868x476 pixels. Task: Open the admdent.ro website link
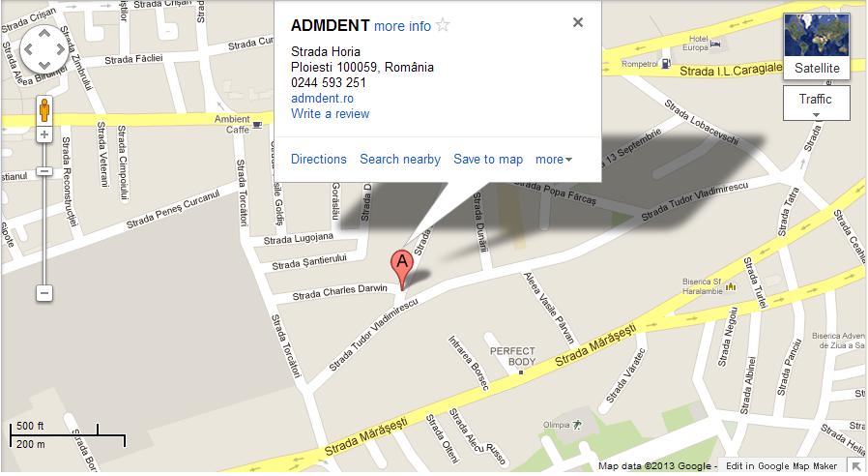322,98
